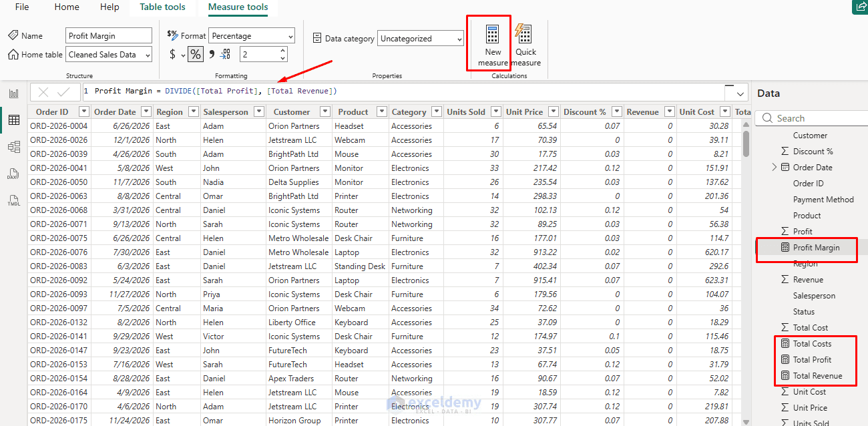Open Category column filter dropdown
The image size is (868, 426).
pos(437,112)
